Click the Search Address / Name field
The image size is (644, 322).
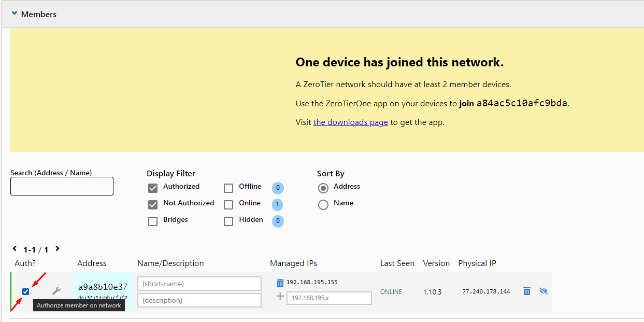62,186
